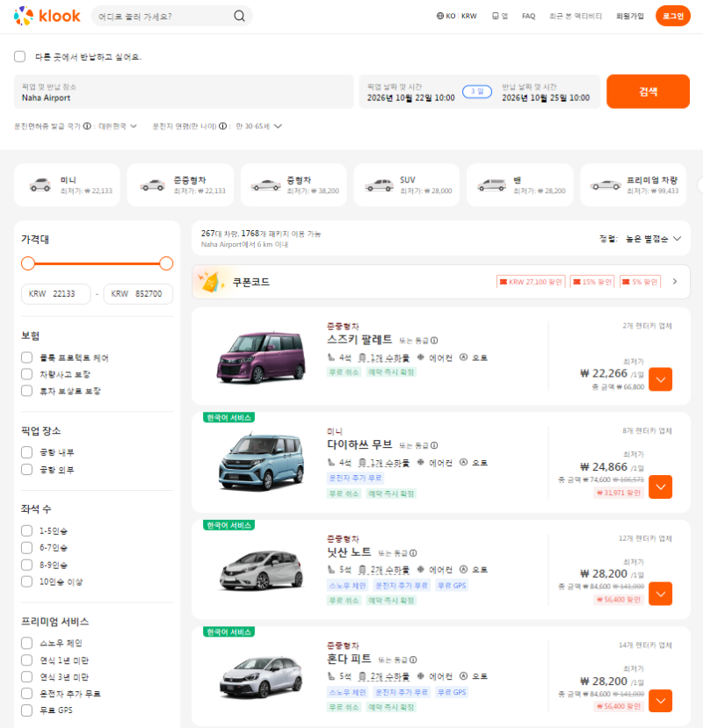This screenshot has width=703, height=728.
Task: Edit the Naha Airport pickup location field
Action: coord(184,91)
